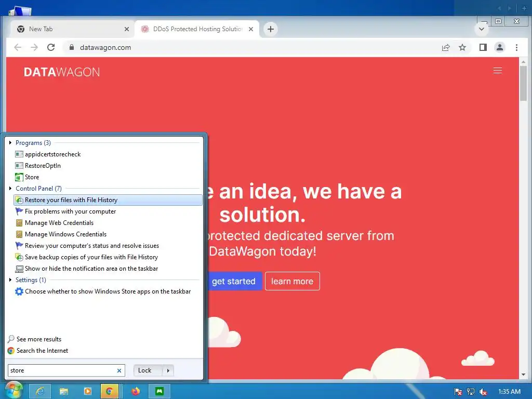532x399 pixels.
Task: Collapse the Programs (3) results group
Action: [x=10, y=143]
